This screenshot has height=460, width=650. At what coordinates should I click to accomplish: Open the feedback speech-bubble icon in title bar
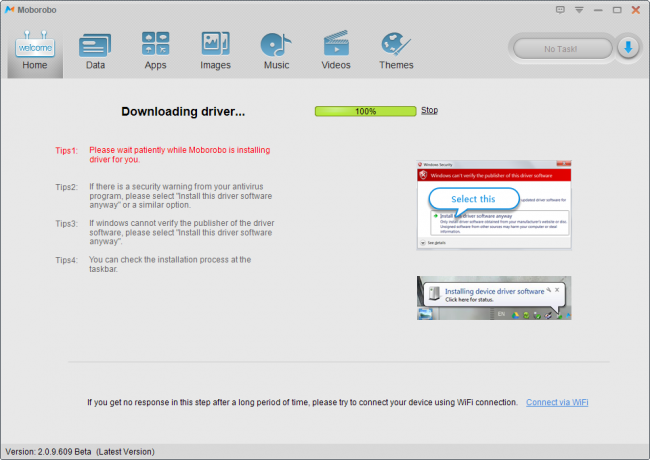pyautogui.click(x=560, y=10)
